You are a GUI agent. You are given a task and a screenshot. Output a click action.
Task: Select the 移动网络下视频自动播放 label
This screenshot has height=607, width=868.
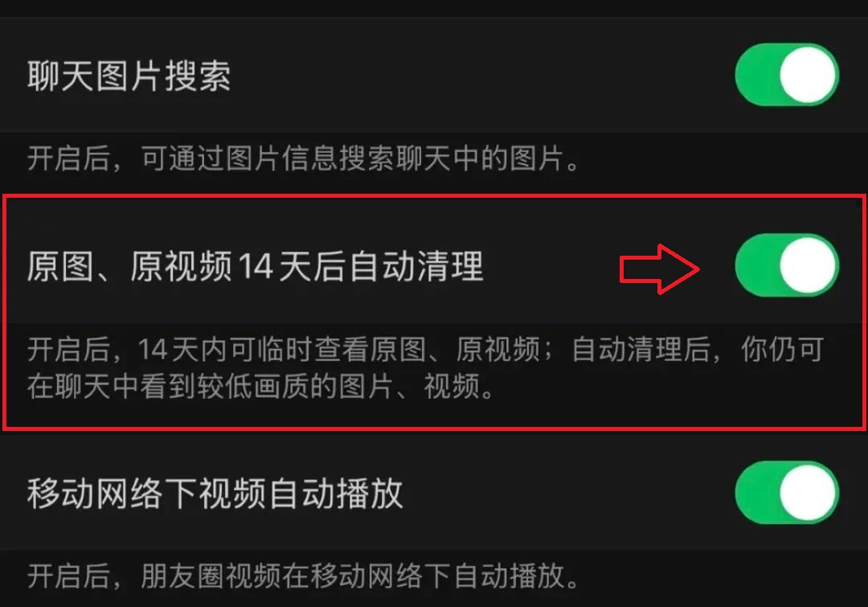(x=215, y=494)
